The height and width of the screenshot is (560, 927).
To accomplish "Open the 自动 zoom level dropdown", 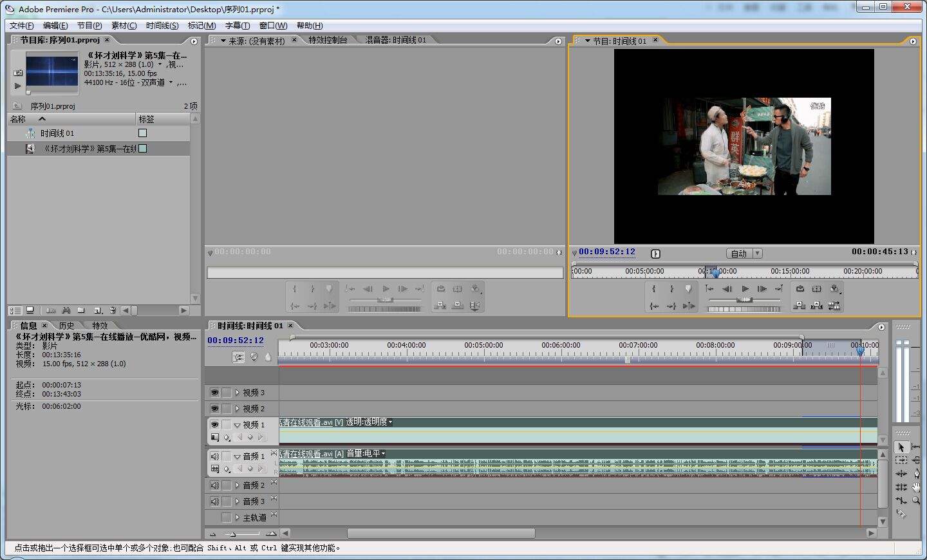I will pyautogui.click(x=744, y=254).
